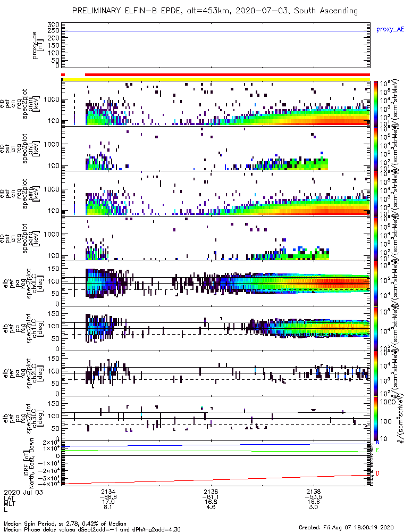Click the green East line in the IGRF panel
412x532 pixels.
point(216,451)
